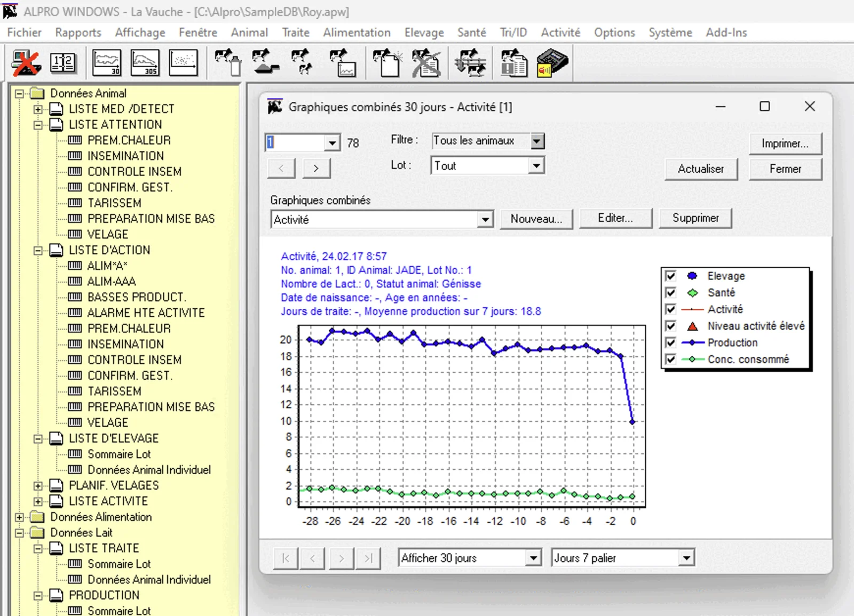
Task: Expand the PLANIF. VELAGES node
Action: click(38, 486)
